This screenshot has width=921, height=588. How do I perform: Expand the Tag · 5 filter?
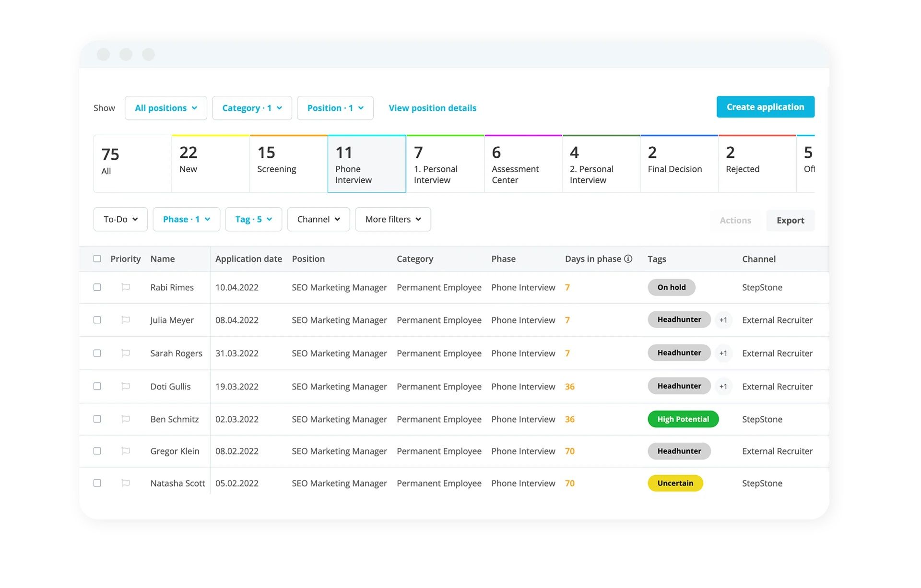[253, 219]
